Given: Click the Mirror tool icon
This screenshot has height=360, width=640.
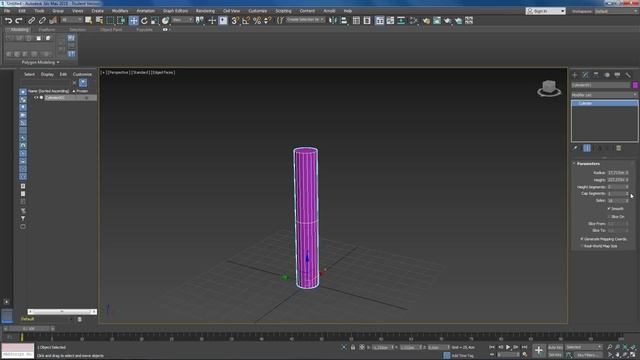Looking at the screenshot, I should pos(333,20).
